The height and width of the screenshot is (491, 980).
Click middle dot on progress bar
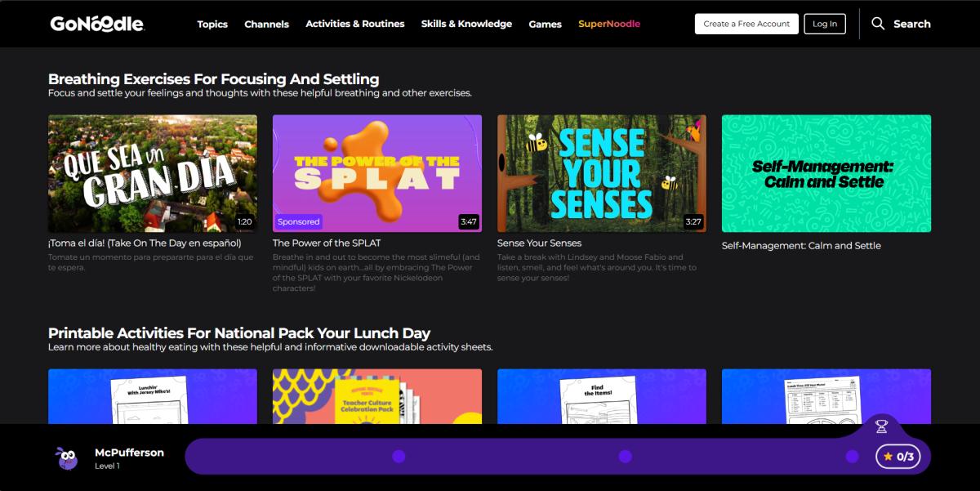coord(625,457)
